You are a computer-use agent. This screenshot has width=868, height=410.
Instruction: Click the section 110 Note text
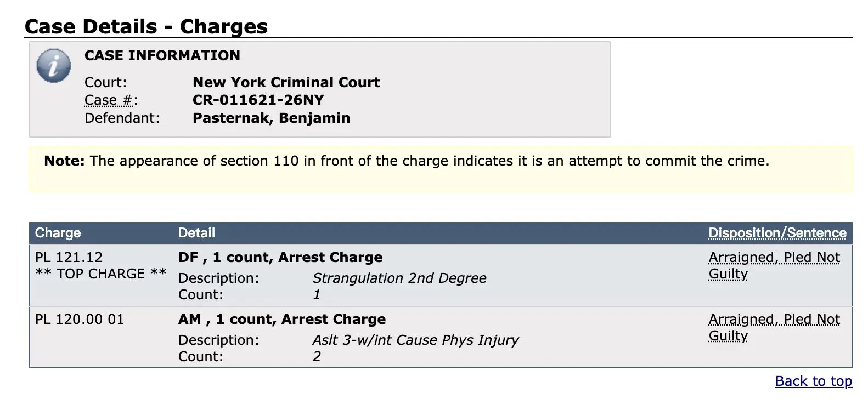pos(406,161)
